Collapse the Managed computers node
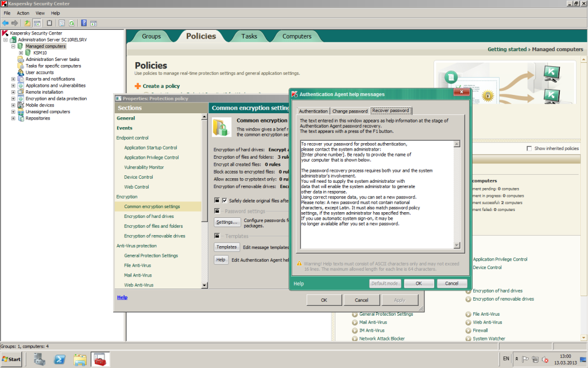Screen dimensions: 588x368 click(x=13, y=46)
